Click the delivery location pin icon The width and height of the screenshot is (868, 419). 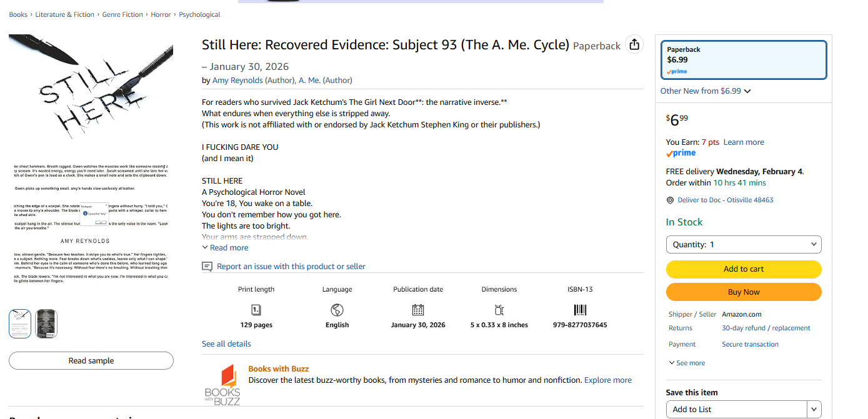click(x=671, y=200)
